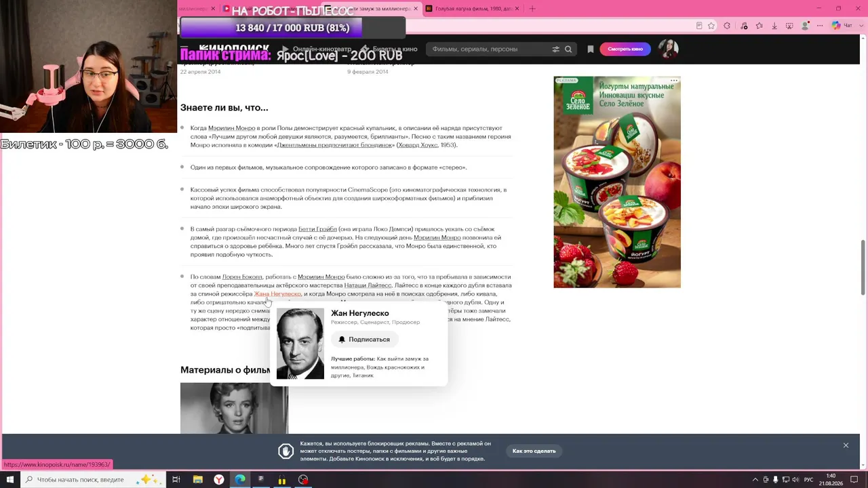Image resolution: width=868 pixels, height=488 pixels.
Task: Switch to Голубая лагуна фильм tab
Action: pos(472,9)
